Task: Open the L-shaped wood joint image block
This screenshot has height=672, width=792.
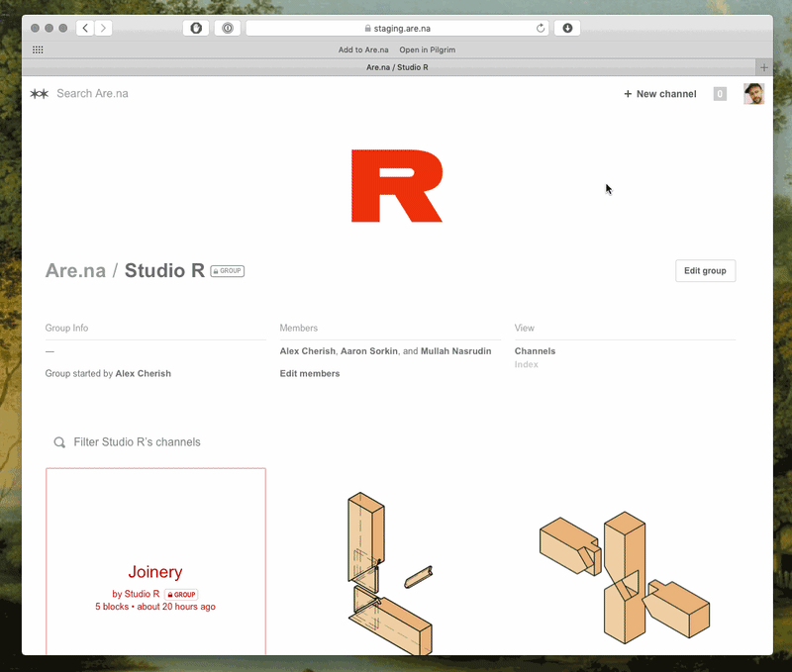Action: tap(390, 573)
